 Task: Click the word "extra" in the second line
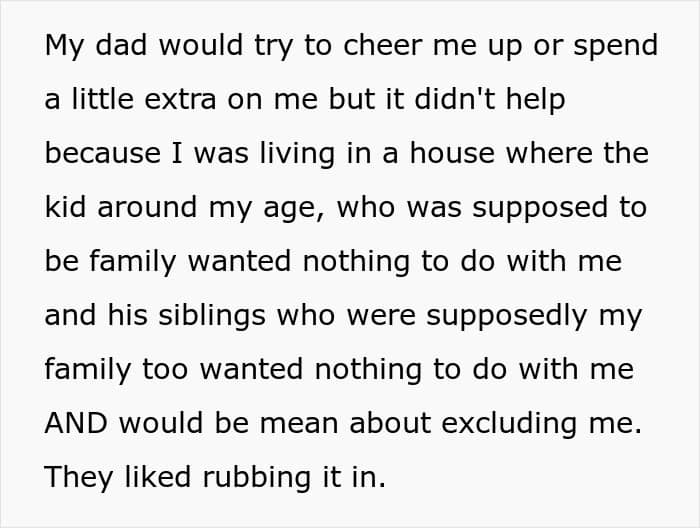click(180, 100)
